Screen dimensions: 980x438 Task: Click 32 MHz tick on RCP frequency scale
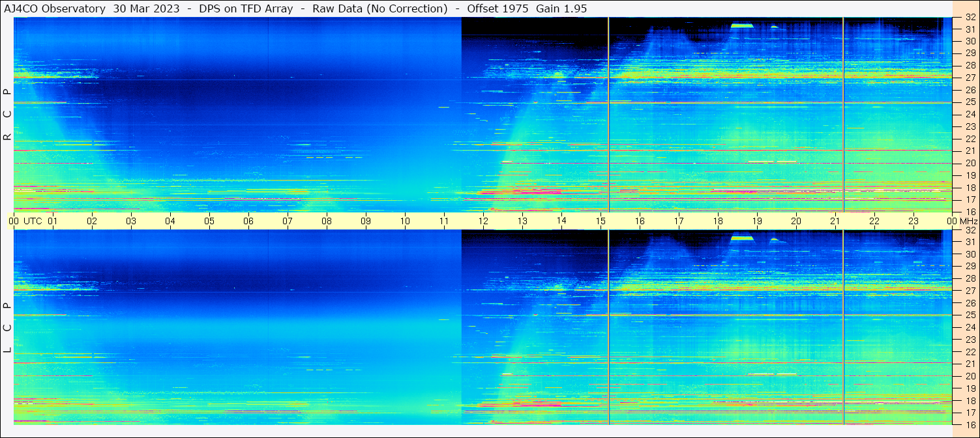[x=970, y=18]
